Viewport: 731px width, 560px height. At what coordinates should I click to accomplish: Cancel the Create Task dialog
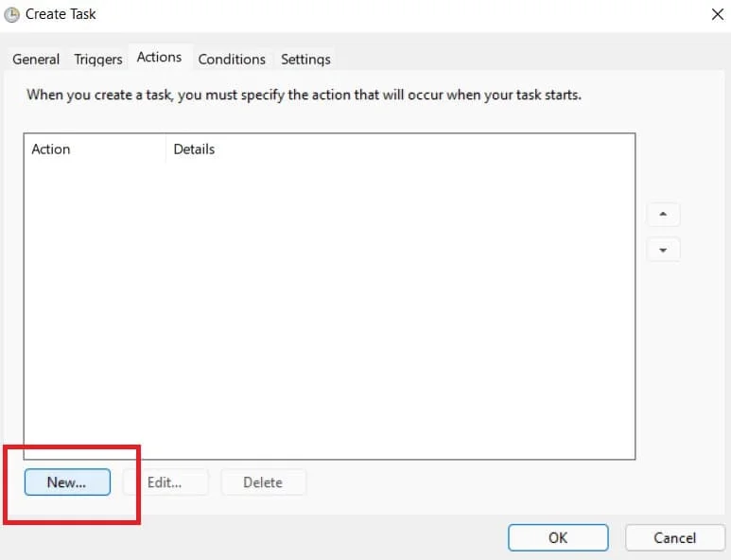[x=675, y=537]
